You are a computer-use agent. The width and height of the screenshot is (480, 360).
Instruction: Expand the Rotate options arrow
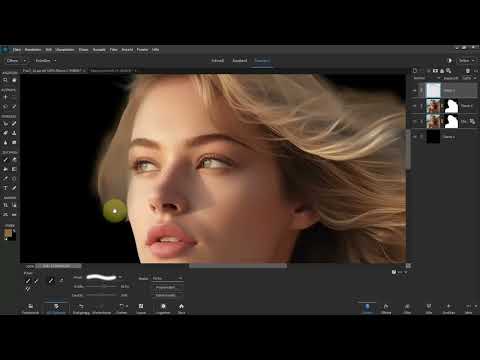[x=127, y=306]
